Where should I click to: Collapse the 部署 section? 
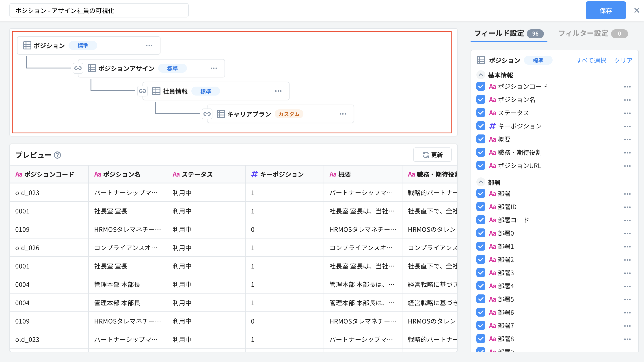[480, 182]
